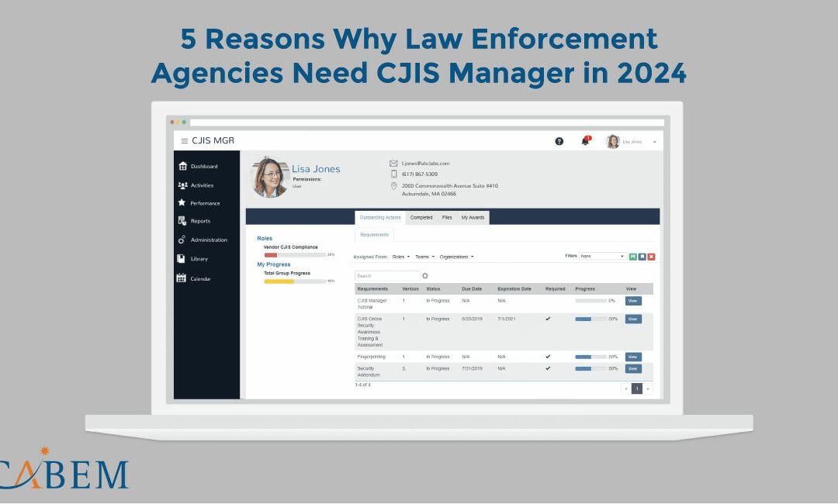Click the browser address bar in the mockup
This screenshot has height=504, width=838.
click(x=427, y=123)
